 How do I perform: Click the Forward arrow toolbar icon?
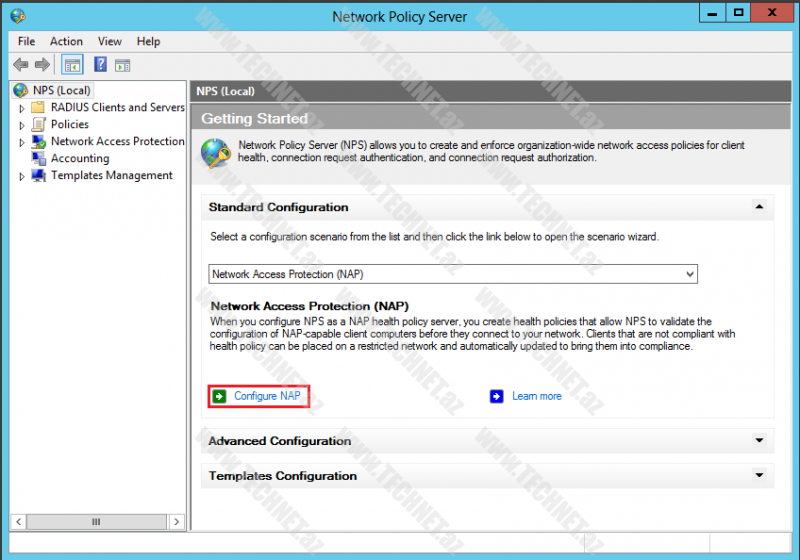coord(42,65)
